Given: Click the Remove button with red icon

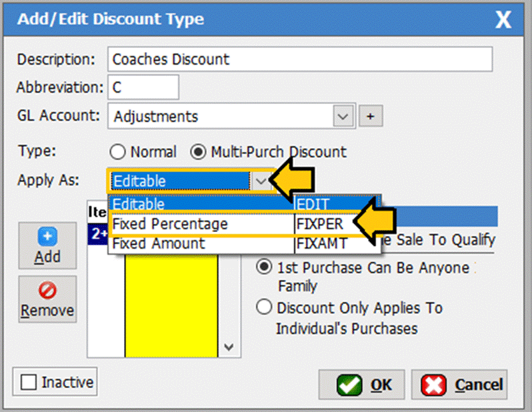Looking at the screenshot, I should [x=47, y=300].
